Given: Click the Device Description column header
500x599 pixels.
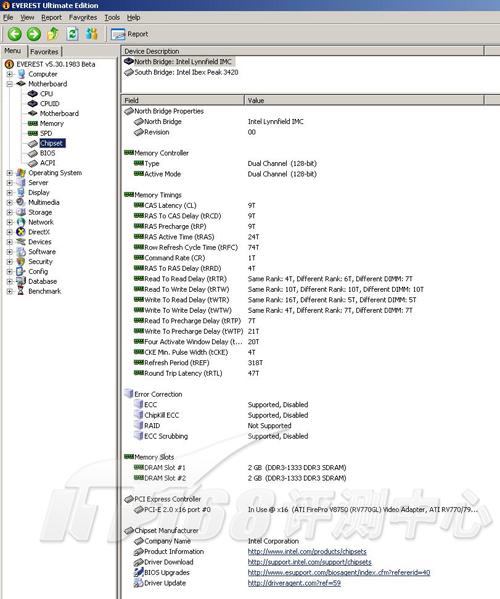Looking at the screenshot, I should pos(302,51).
